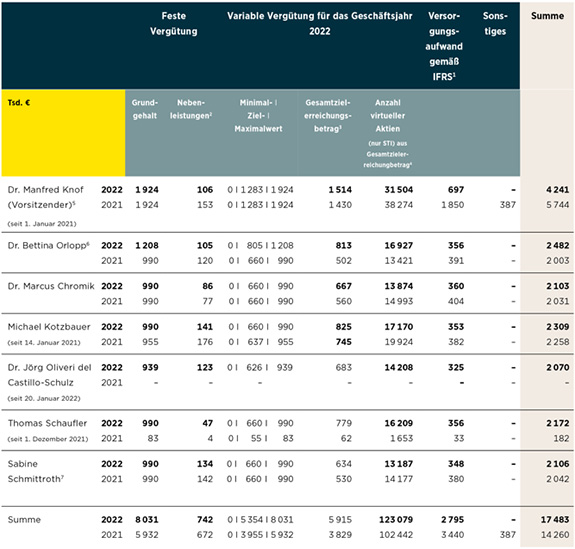Click total pension expense '3 440'

tap(453, 535)
